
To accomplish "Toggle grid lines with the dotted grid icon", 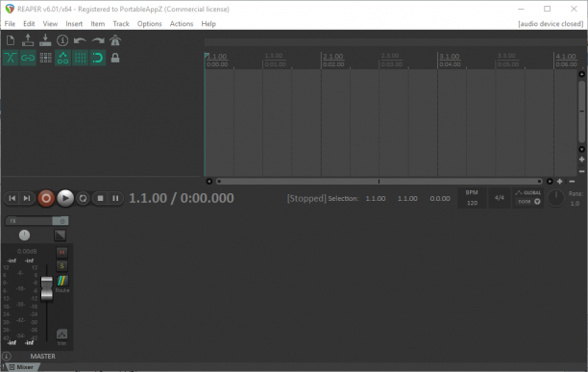I will (x=80, y=58).
